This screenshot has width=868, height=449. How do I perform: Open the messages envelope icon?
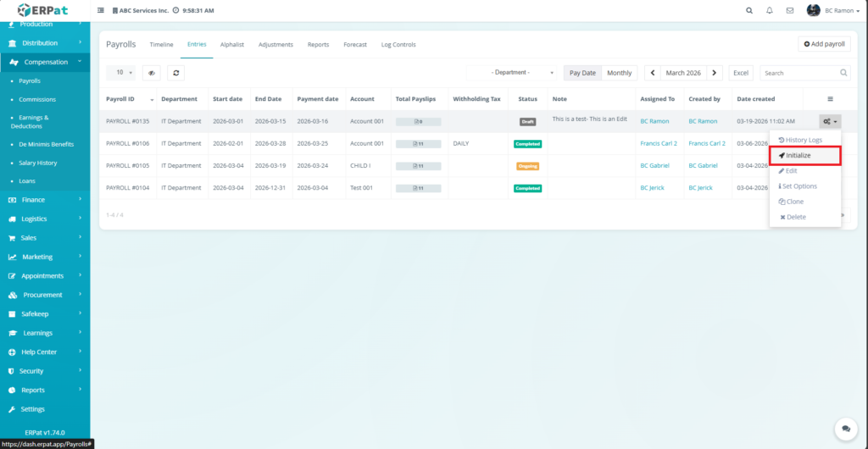click(790, 10)
